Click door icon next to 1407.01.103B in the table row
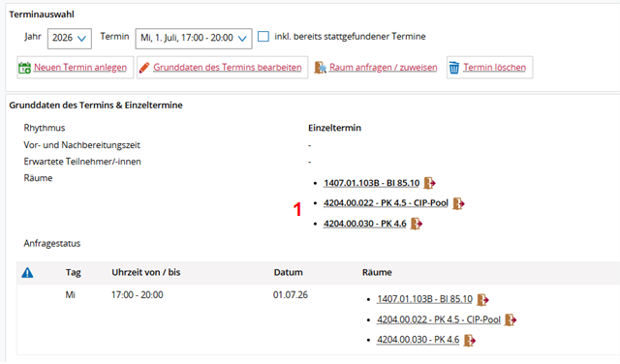The image size is (620, 364). coord(482,300)
